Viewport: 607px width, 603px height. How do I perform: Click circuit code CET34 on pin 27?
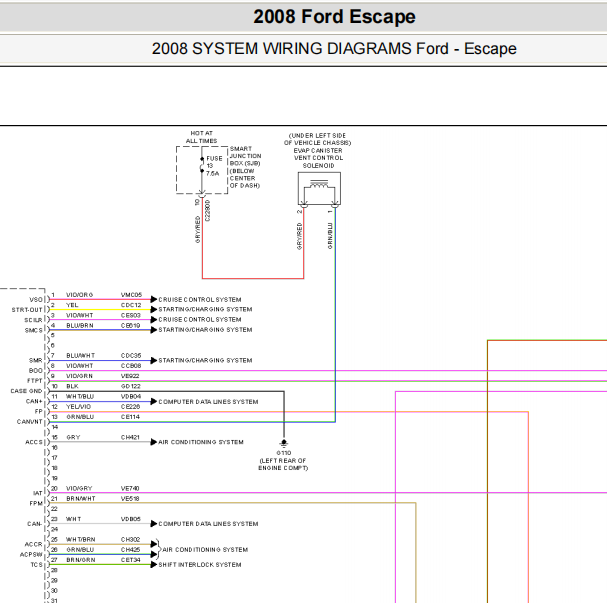coord(130,560)
